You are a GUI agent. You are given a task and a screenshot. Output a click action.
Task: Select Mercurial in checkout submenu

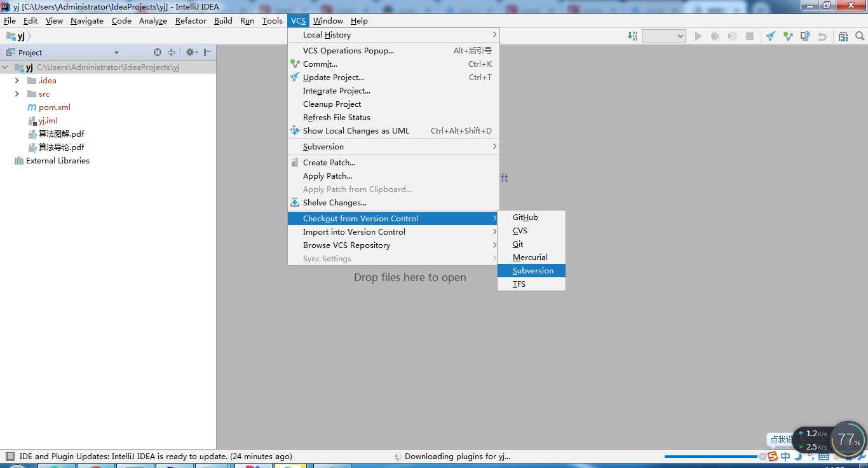(531, 258)
